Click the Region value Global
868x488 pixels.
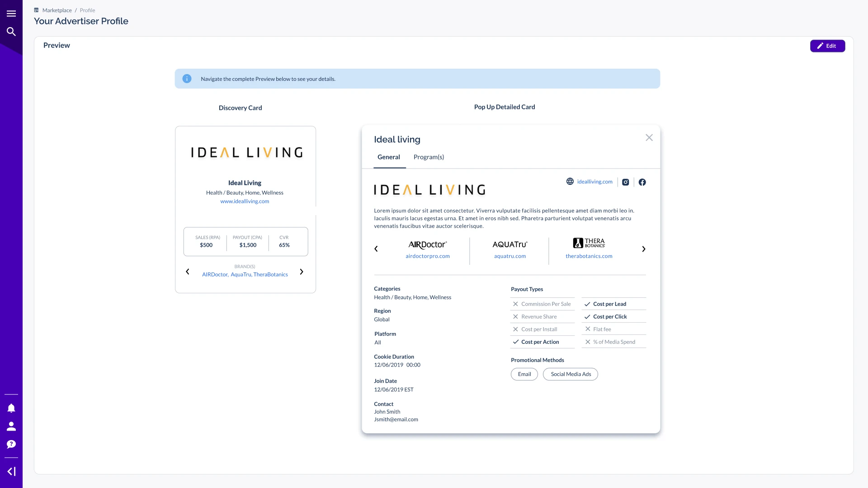tap(382, 319)
